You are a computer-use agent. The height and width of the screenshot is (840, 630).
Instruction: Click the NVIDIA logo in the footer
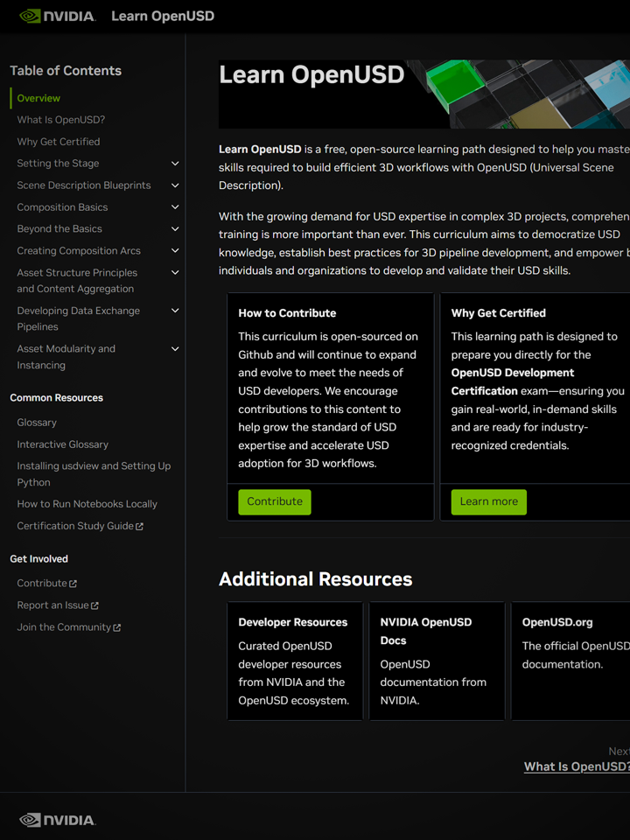58,820
